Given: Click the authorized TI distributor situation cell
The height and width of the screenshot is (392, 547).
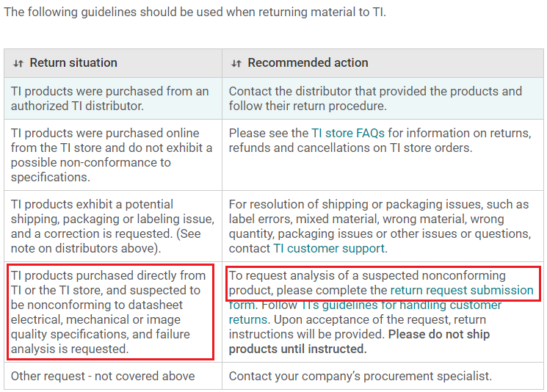Looking at the screenshot, I should pos(110,98).
